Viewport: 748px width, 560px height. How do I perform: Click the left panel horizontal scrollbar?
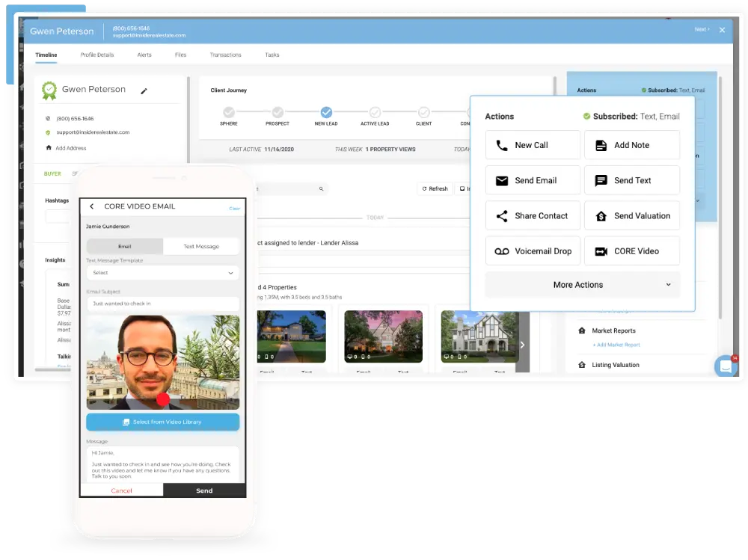click(x=53, y=369)
